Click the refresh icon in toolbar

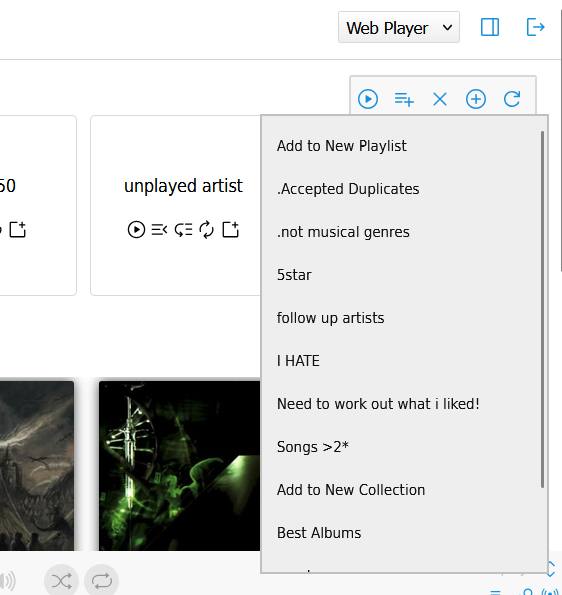(x=512, y=99)
